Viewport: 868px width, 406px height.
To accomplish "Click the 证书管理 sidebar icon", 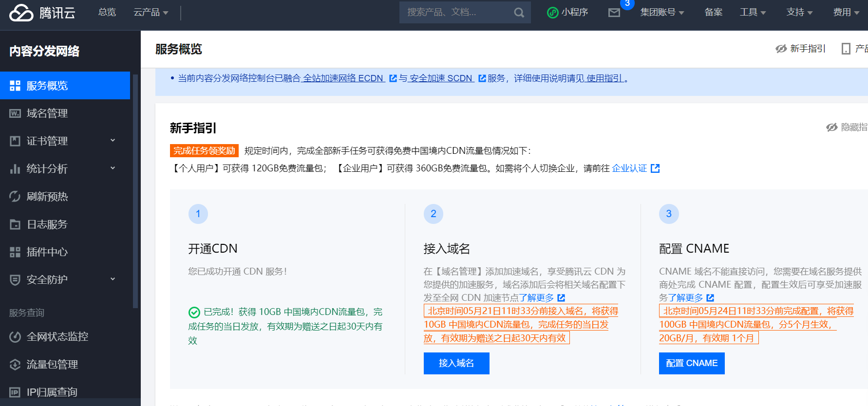I will coord(15,141).
